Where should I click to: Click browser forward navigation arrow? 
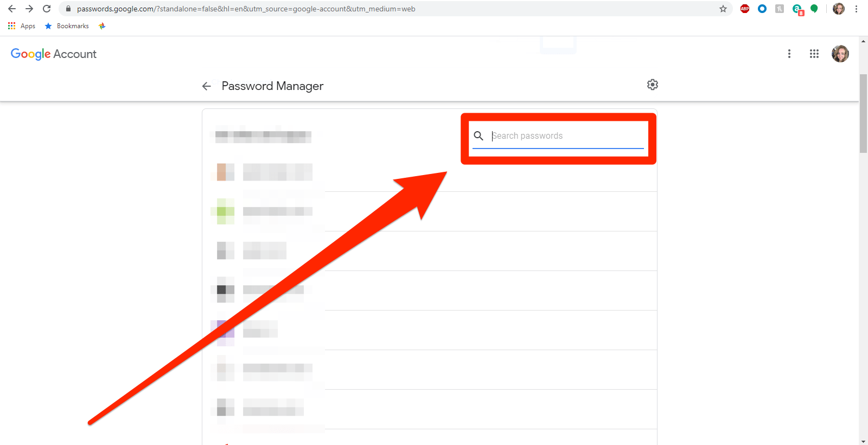[x=29, y=9]
